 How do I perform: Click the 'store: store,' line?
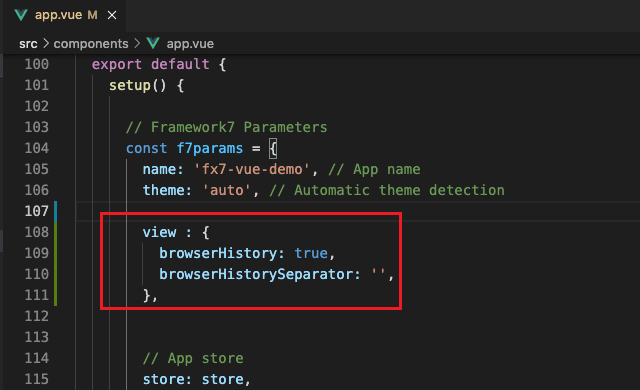[196, 379]
